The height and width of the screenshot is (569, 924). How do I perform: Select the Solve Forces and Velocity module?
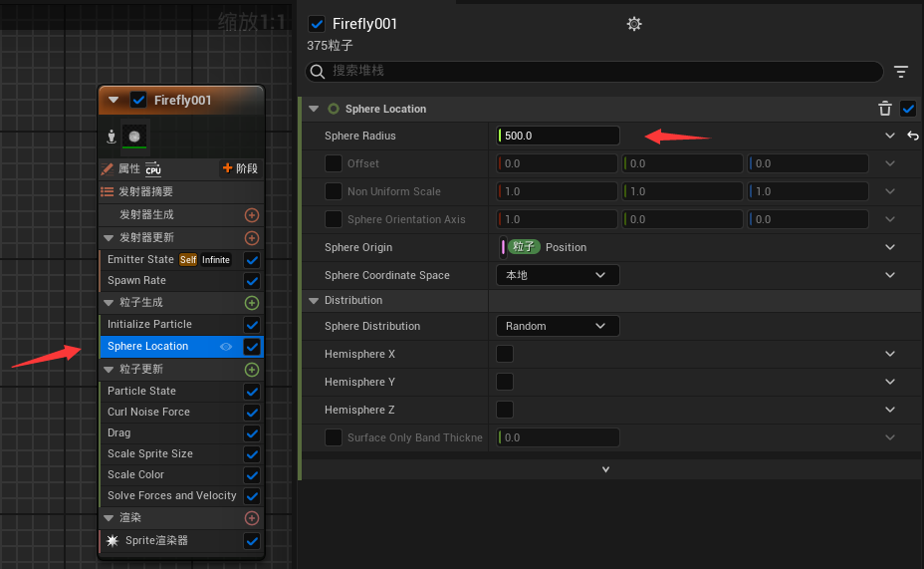[171, 496]
